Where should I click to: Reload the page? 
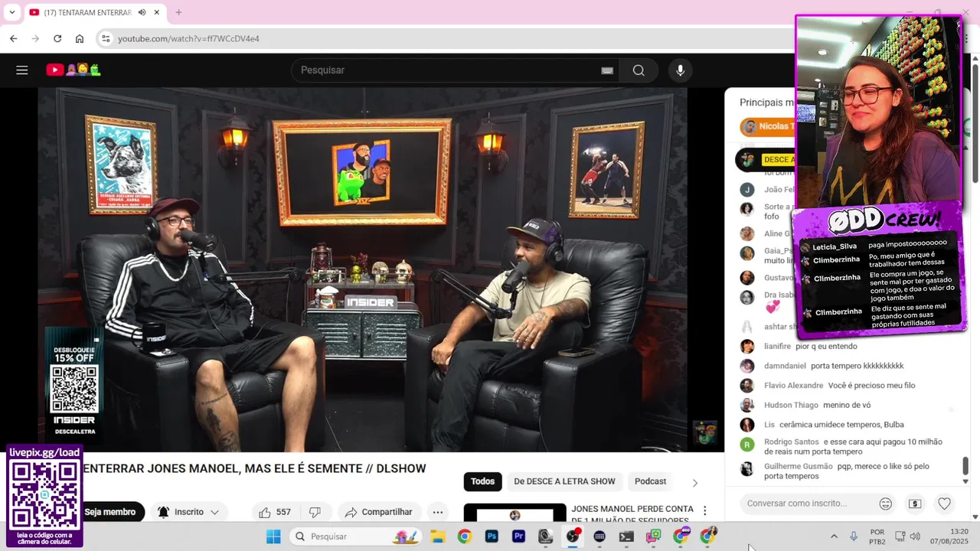57,38
